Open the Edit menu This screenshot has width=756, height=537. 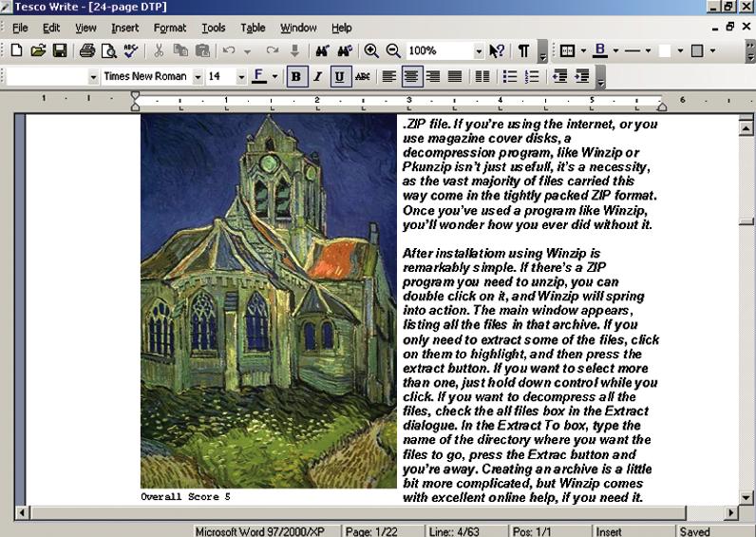pos(51,28)
